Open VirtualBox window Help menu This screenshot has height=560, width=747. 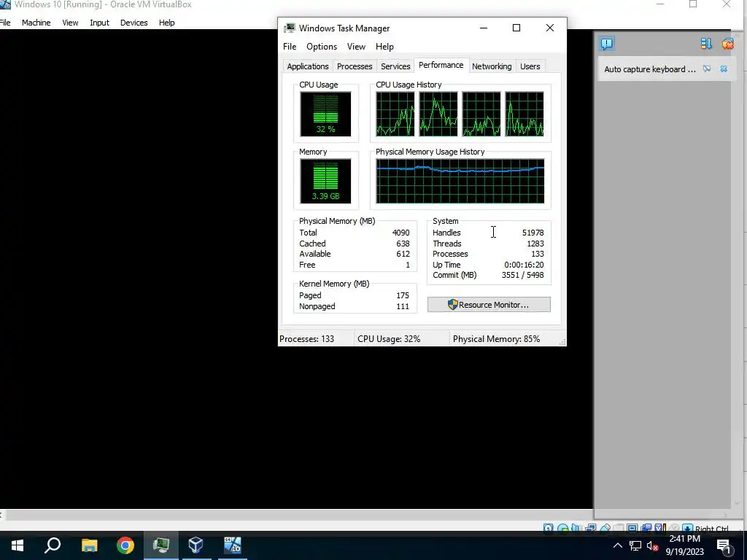click(x=167, y=23)
